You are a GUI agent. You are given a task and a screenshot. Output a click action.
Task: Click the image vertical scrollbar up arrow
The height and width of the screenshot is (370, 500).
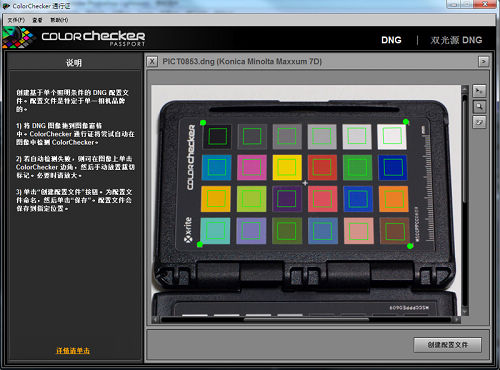point(465,89)
